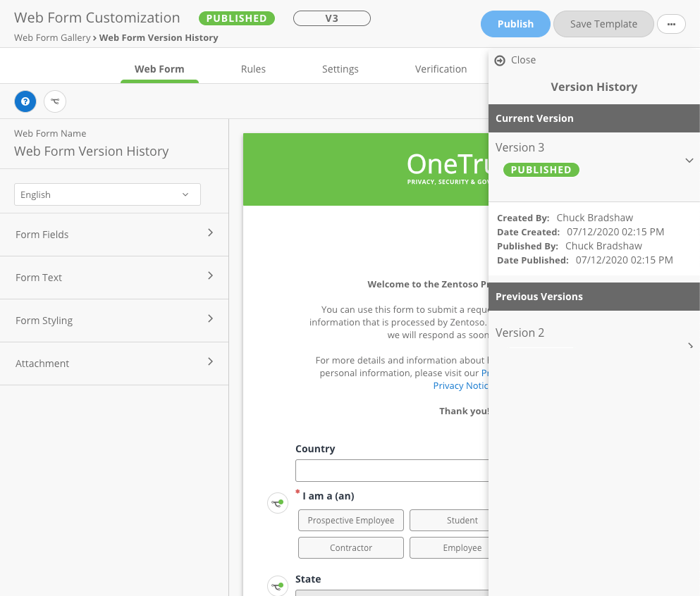Click the Current Version header
Image resolution: width=700 pixels, height=596 pixels.
pyautogui.click(x=594, y=118)
